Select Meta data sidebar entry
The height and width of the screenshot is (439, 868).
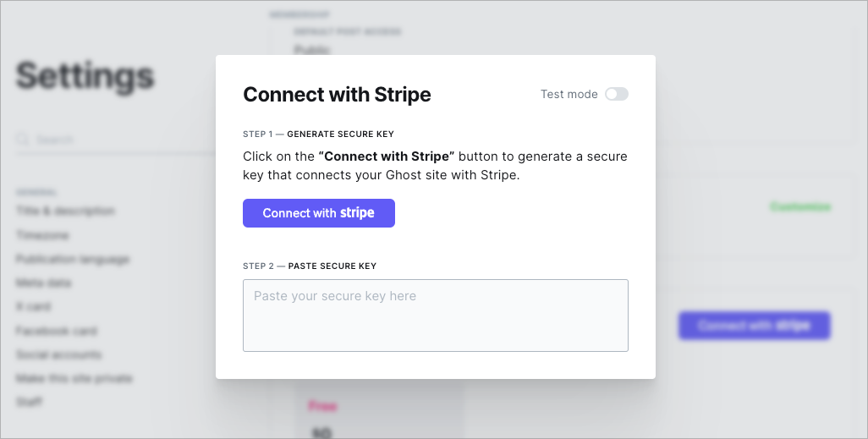[44, 283]
